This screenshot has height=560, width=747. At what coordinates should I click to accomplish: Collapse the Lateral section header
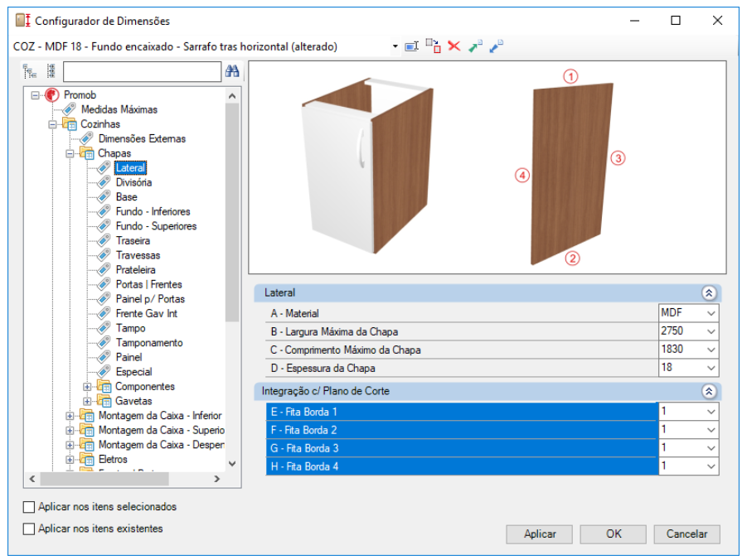click(708, 292)
